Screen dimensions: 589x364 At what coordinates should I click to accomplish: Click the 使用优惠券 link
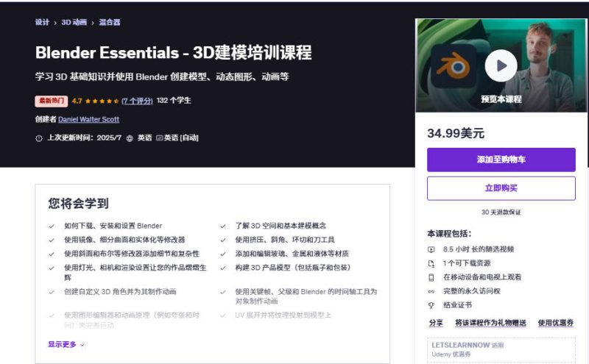pos(556,323)
